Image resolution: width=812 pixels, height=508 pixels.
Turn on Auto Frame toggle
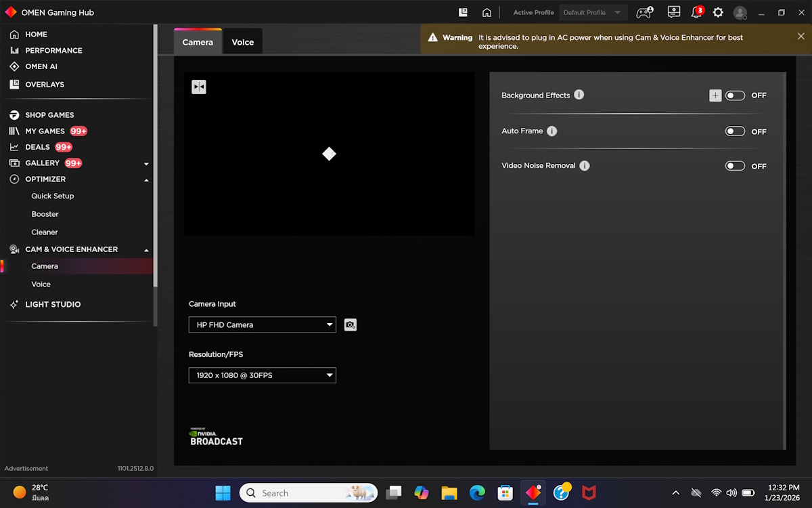[x=735, y=131]
